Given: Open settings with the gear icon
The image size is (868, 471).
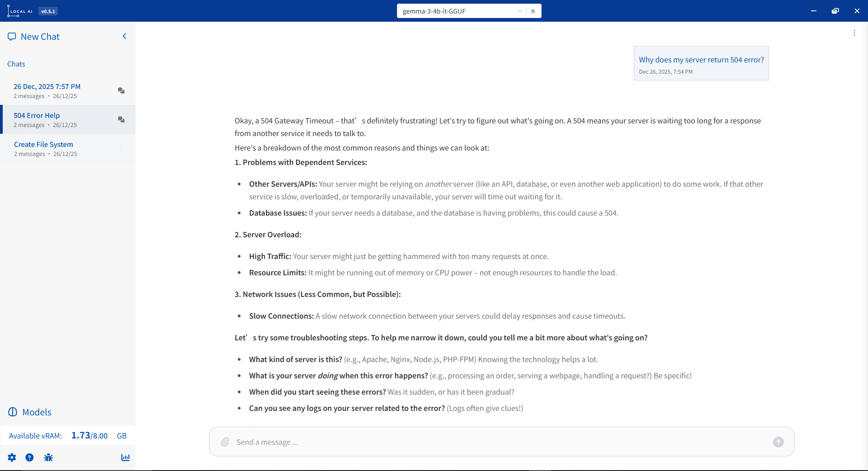Looking at the screenshot, I should pyautogui.click(x=12, y=457).
